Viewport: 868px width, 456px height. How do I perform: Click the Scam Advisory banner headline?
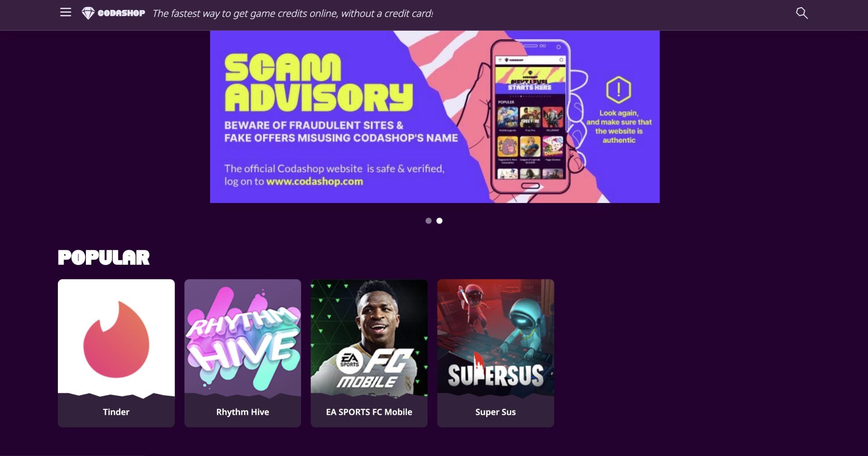pos(318,82)
